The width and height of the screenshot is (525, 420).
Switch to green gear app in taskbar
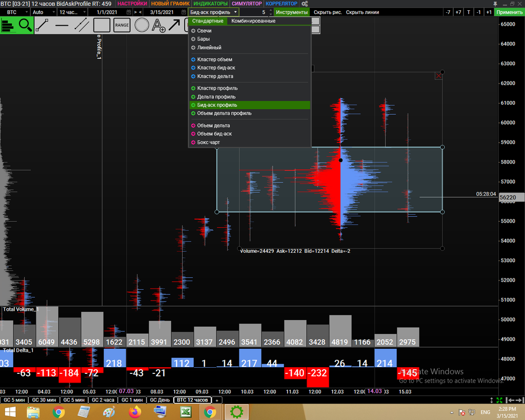(x=237, y=412)
